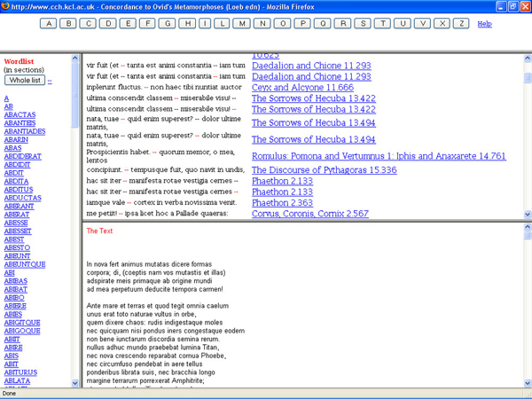Open the Help link
Image resolution: width=532 pixels, height=399 pixels.
tap(484, 24)
